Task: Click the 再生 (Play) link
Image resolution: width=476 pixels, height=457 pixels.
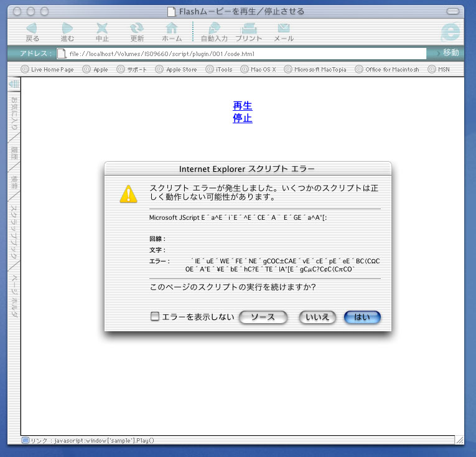Action: 242,106
